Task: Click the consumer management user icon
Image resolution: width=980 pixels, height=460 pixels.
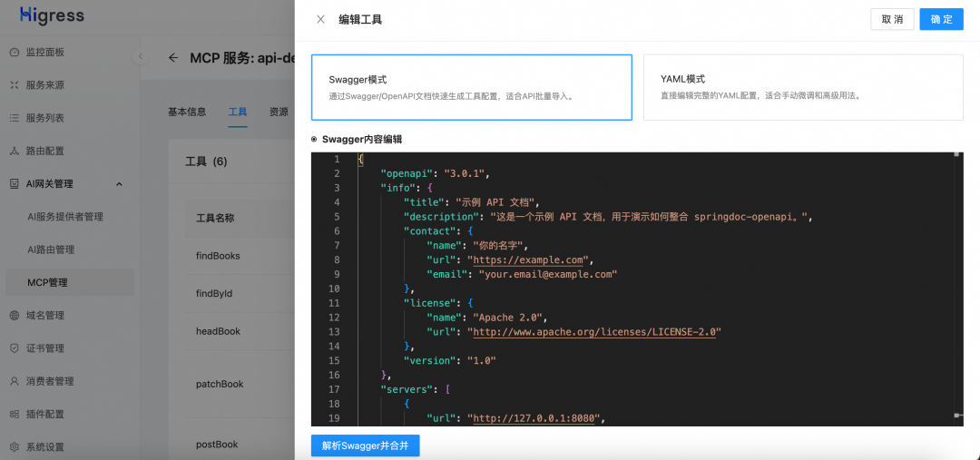Action: pos(15,381)
